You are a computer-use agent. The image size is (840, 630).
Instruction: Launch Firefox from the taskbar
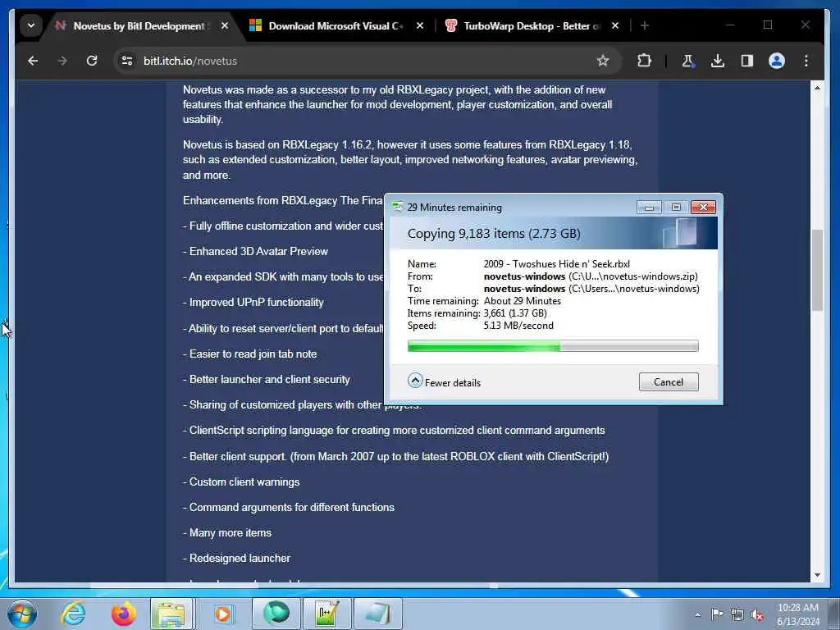pyautogui.click(x=123, y=614)
